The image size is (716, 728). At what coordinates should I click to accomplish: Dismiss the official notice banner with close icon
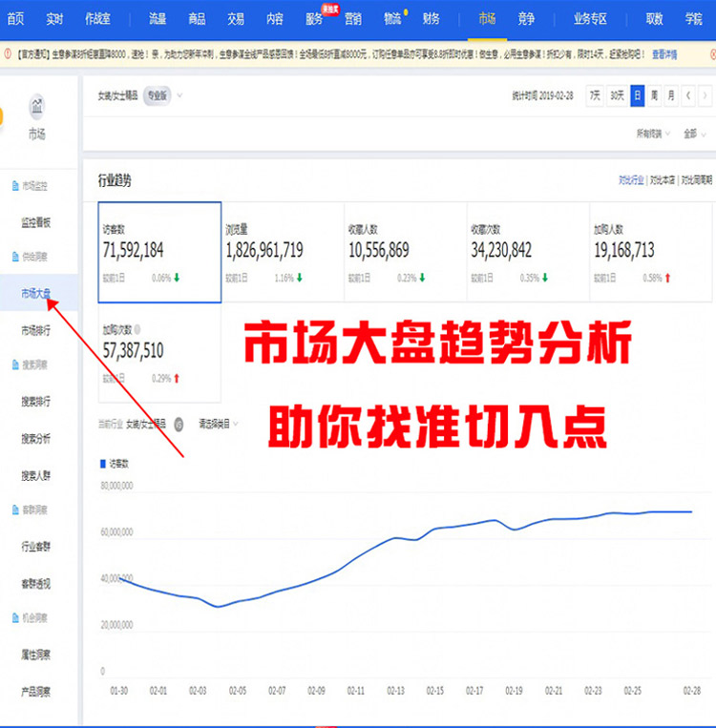[713, 54]
